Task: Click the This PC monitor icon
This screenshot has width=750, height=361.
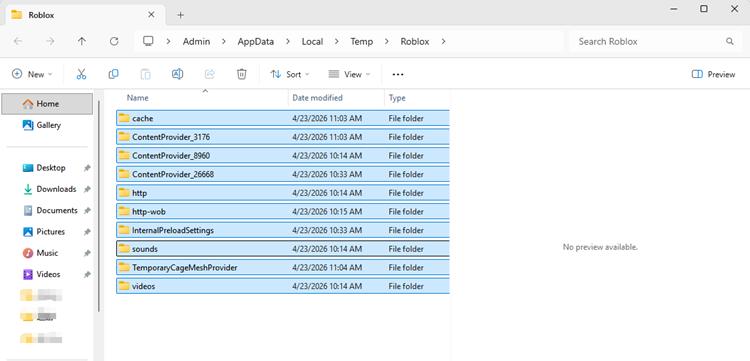Action: click(148, 41)
